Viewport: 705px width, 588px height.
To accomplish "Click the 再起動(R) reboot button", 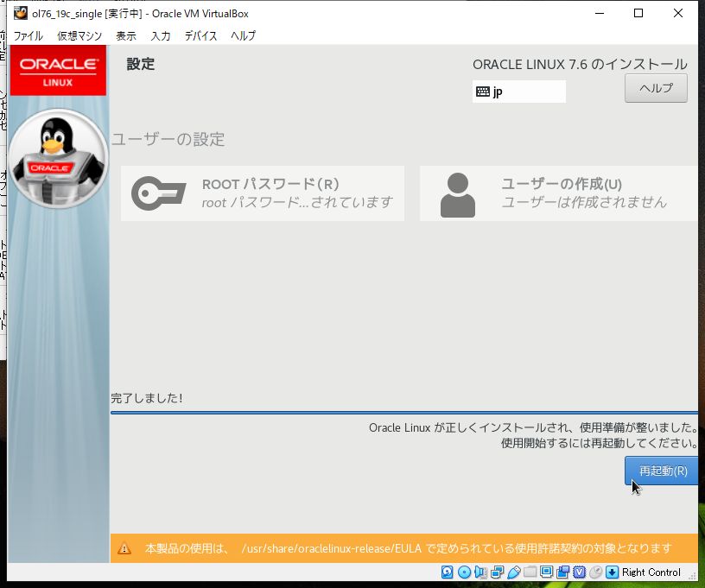I will [x=662, y=471].
